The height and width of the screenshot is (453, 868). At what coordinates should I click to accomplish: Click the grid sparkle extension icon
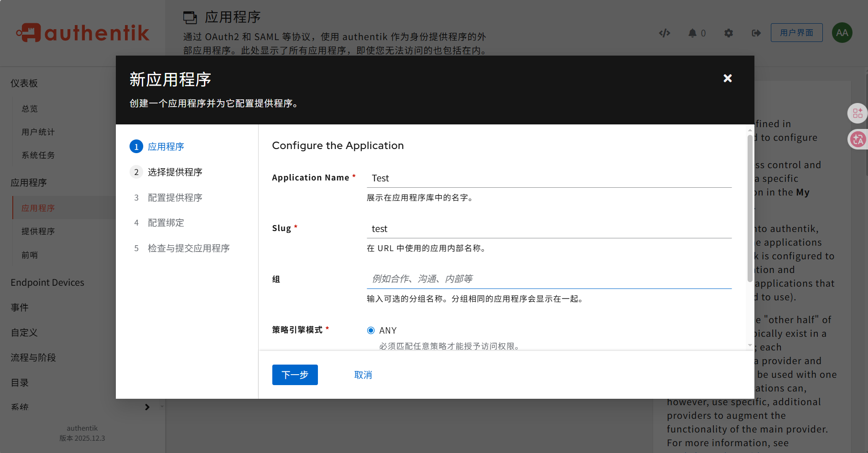click(x=858, y=113)
